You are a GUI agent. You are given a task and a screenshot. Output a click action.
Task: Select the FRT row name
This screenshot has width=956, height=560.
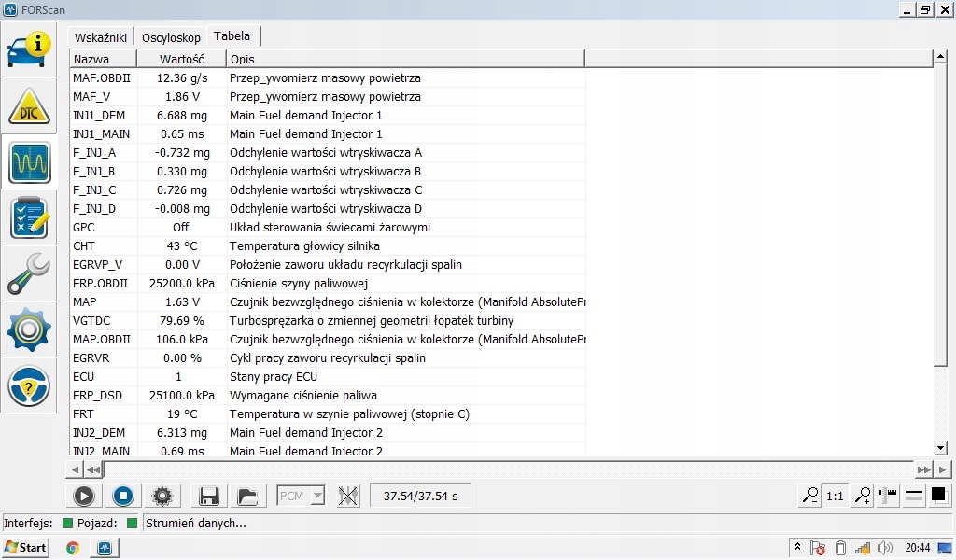pyautogui.click(x=83, y=414)
